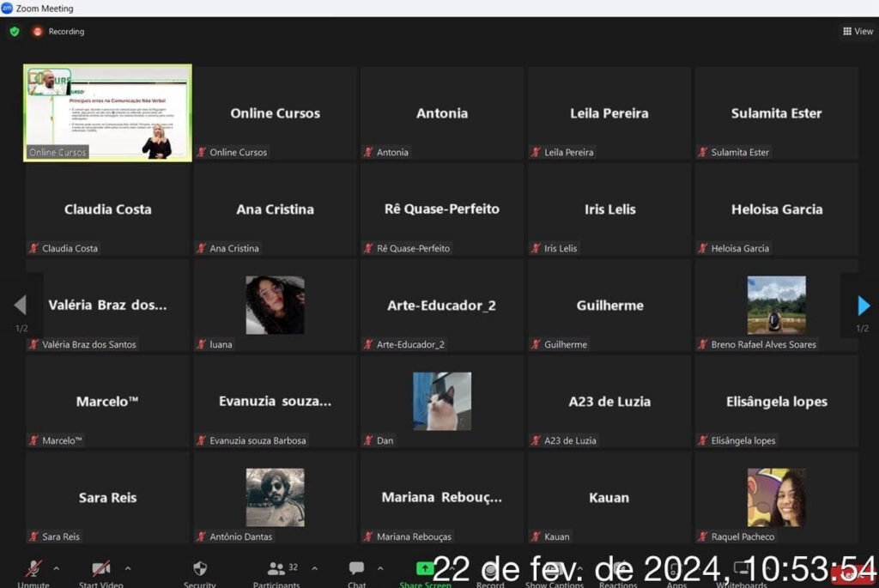Click the green encryption shield icon
879x588 pixels.
pos(15,32)
